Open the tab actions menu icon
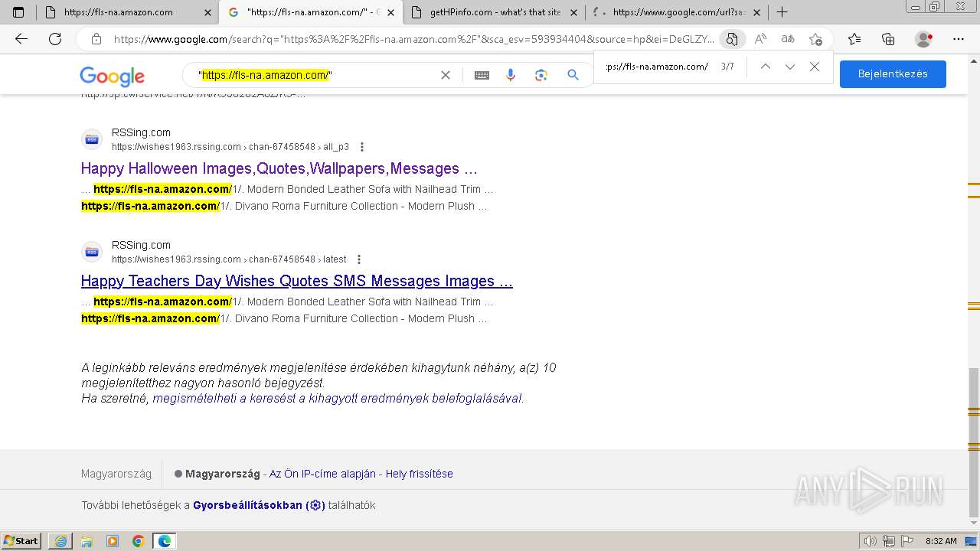 [18, 12]
